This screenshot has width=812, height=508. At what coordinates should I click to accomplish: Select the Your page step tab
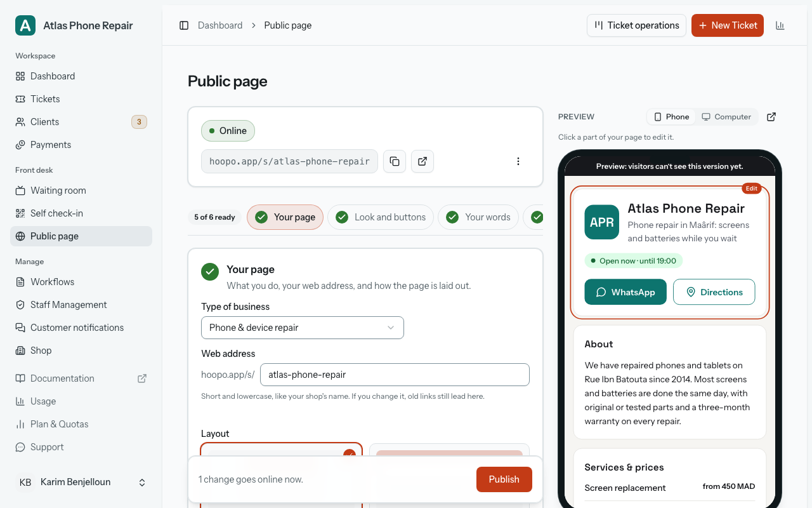285,217
